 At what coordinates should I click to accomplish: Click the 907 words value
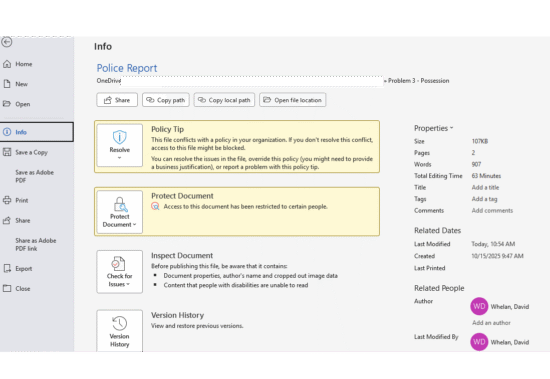coord(476,164)
